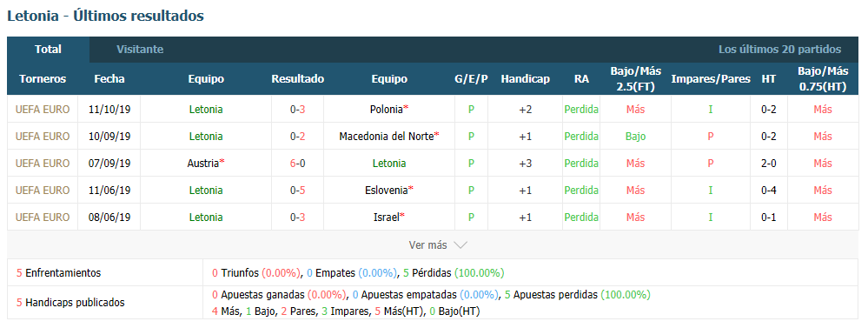
Task: Select the Ver más text label
Action: 427,244
